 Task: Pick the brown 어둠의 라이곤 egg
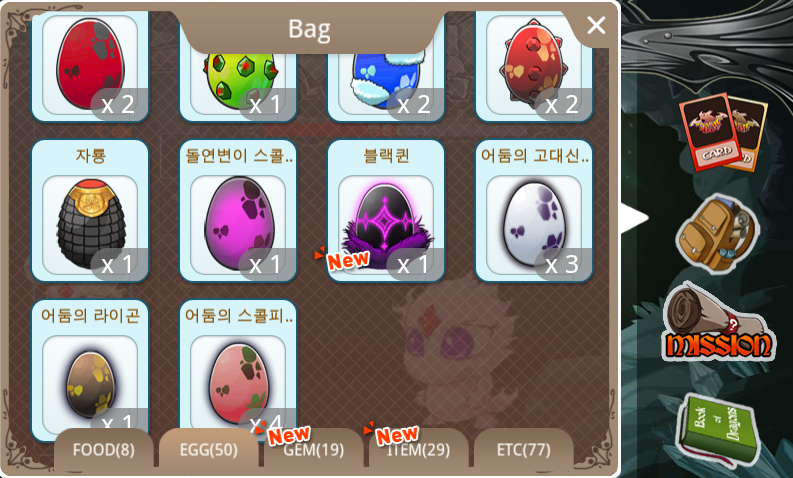[91, 371]
